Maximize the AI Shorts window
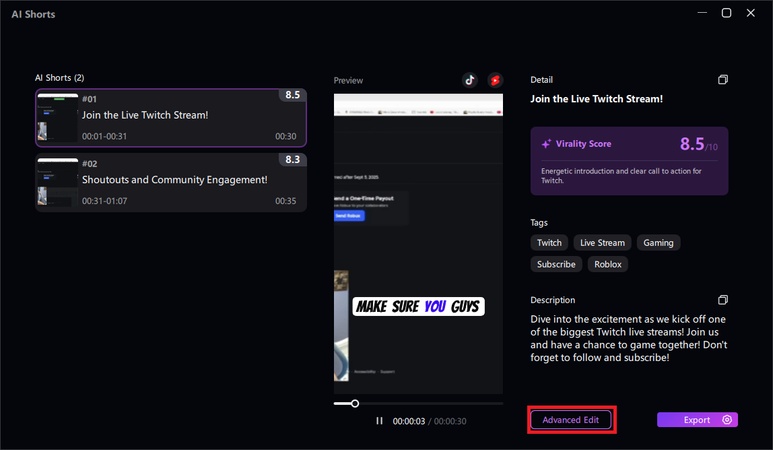This screenshot has width=773, height=450. click(x=726, y=13)
